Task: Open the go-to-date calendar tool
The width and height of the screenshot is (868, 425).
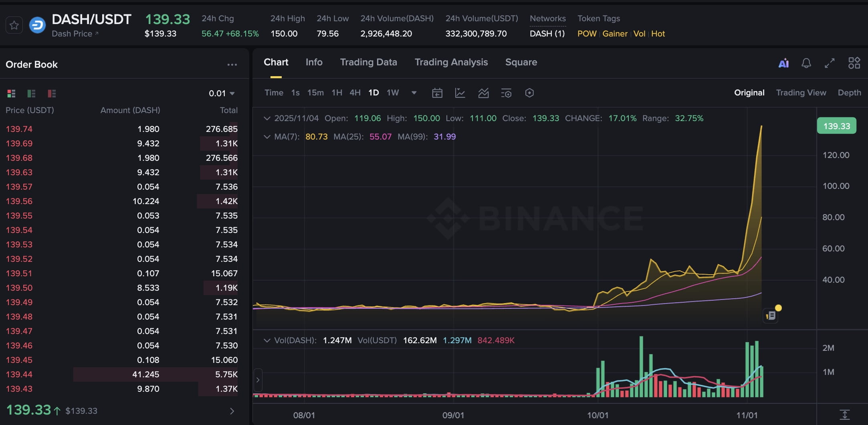Action: tap(438, 93)
